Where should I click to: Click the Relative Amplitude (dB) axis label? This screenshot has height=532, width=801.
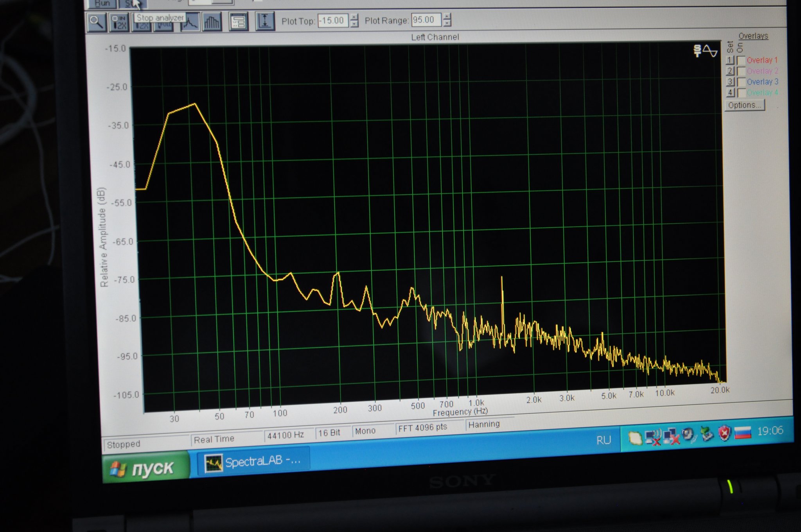(x=103, y=237)
